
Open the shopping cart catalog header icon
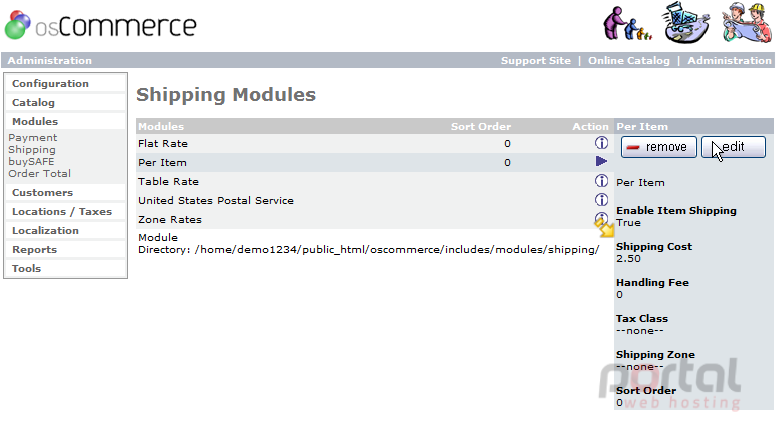[685, 22]
